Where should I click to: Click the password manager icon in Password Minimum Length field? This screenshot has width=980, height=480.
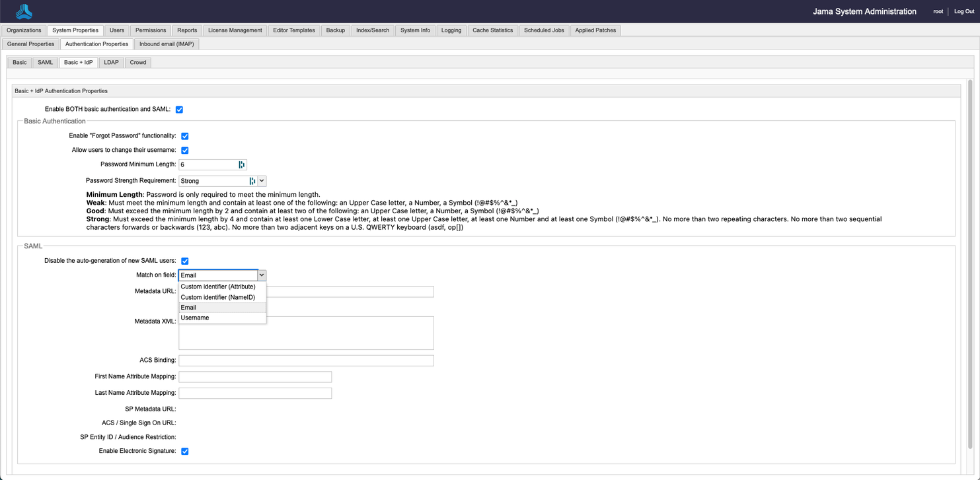241,164
